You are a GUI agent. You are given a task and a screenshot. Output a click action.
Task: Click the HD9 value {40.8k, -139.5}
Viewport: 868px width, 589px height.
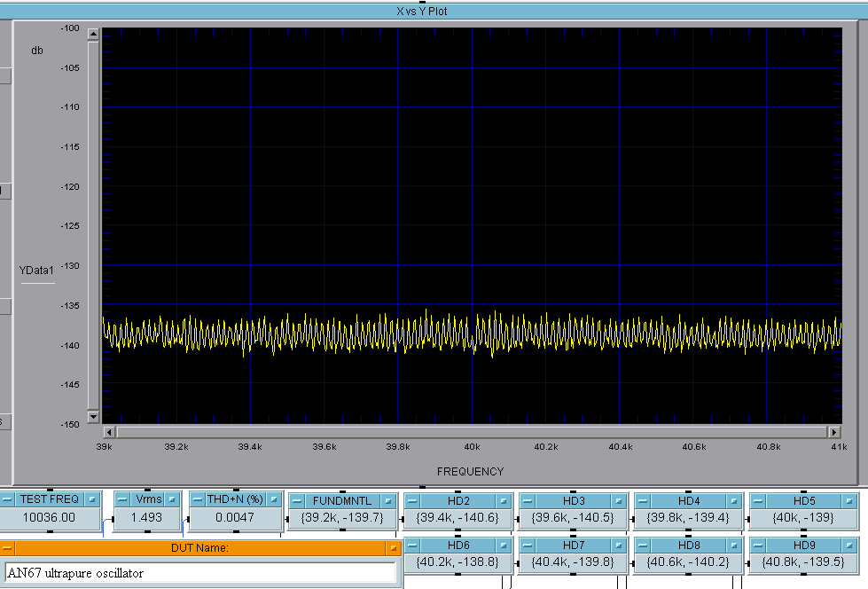pyautogui.click(x=802, y=562)
